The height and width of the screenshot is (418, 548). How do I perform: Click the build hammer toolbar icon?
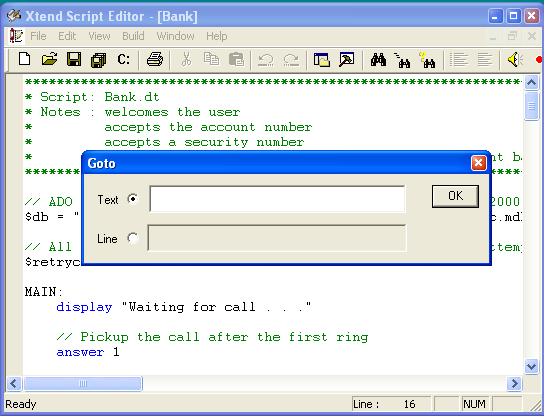pyautogui.click(x=346, y=59)
